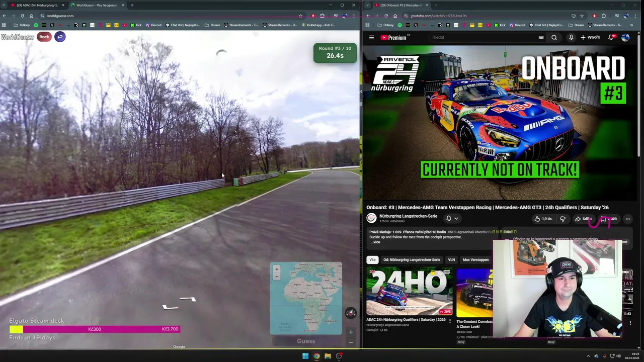Click the street view forward arrow
644x362 pixels.
(188, 300)
